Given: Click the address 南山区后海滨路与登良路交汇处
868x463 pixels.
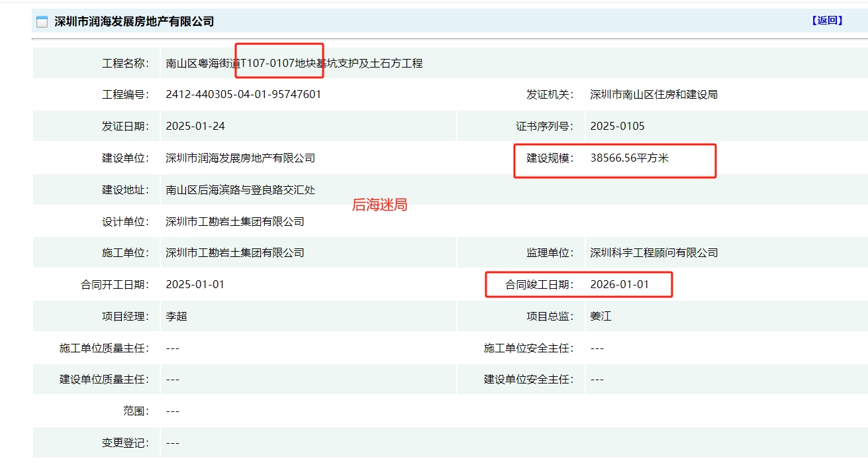Looking at the screenshot, I should [240, 190].
